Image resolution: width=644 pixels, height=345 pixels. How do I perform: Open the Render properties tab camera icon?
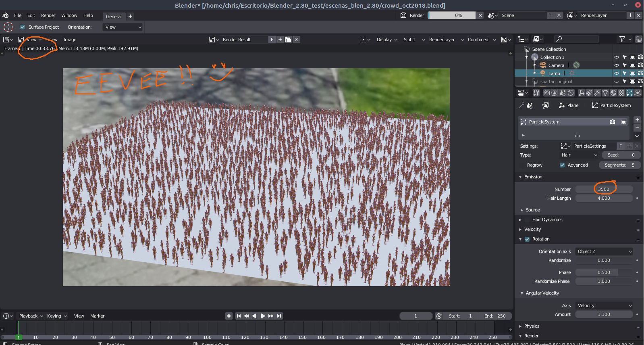pos(547,93)
